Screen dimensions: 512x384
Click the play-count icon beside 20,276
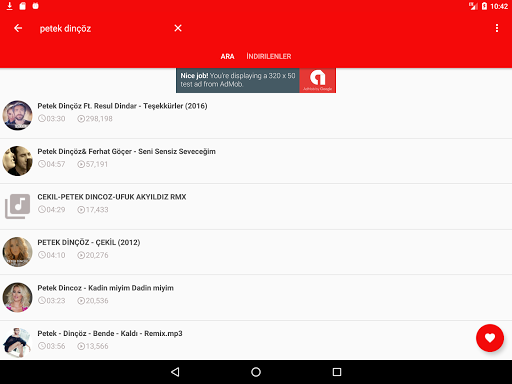[81, 255]
